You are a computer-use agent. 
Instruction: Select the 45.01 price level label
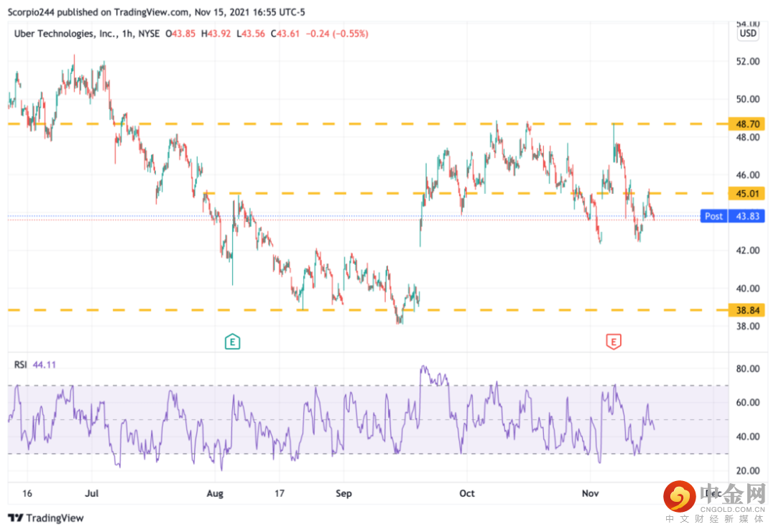[x=747, y=193]
